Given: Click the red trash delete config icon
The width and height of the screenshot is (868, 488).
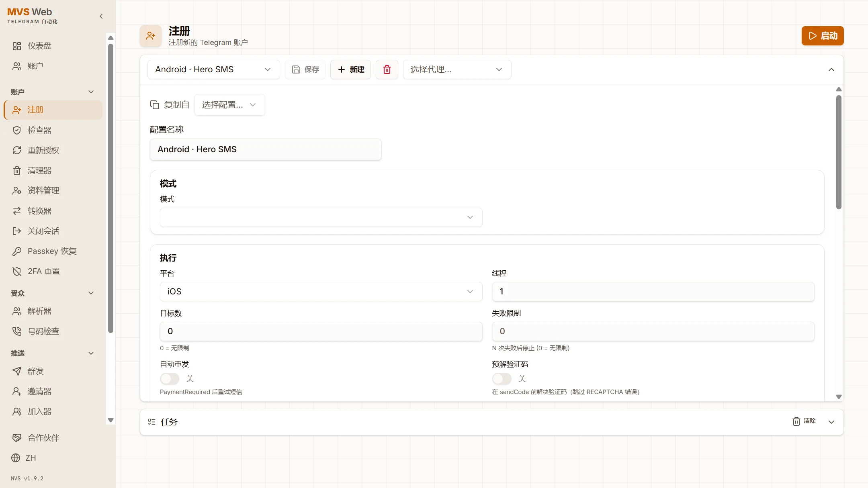Looking at the screenshot, I should (387, 69).
